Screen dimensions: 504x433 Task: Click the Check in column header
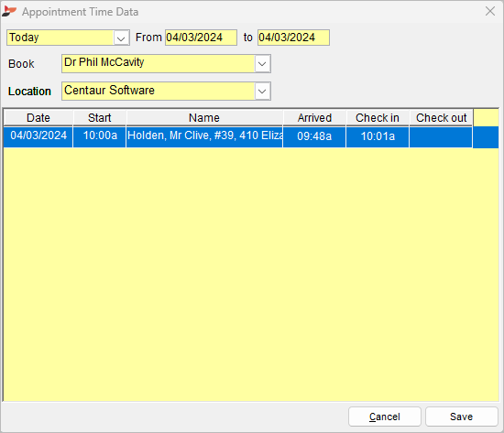(x=378, y=118)
